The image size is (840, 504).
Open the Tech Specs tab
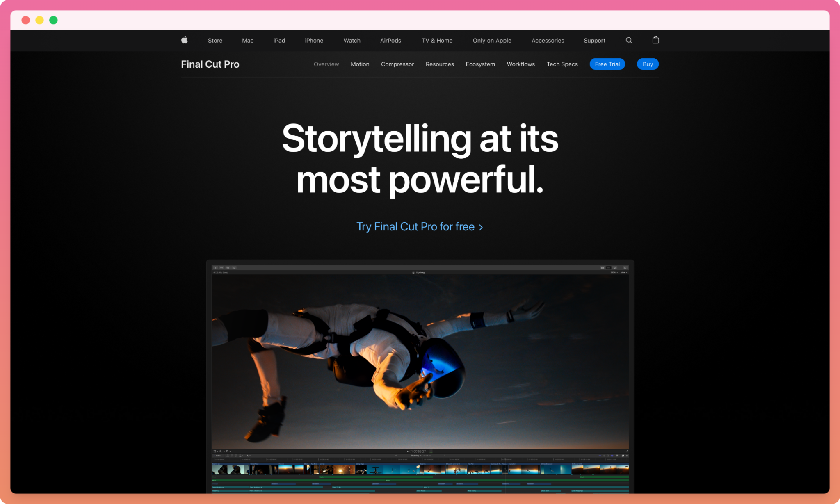(x=562, y=64)
